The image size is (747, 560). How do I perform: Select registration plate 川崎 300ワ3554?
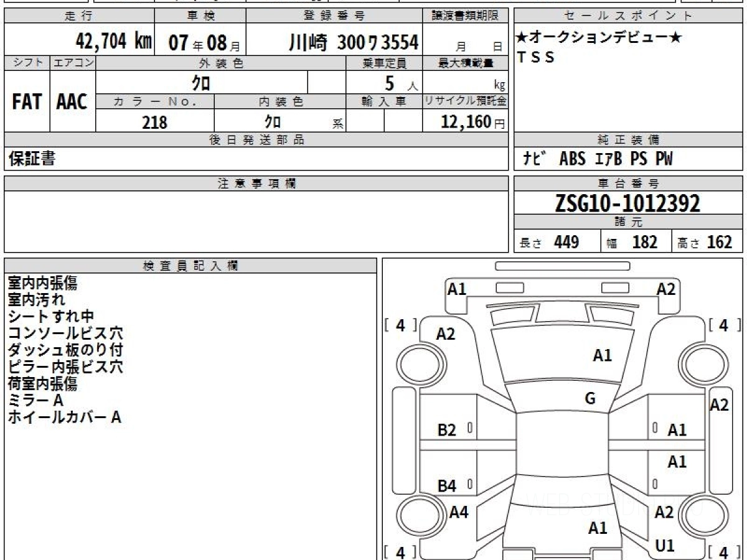[x=353, y=42]
